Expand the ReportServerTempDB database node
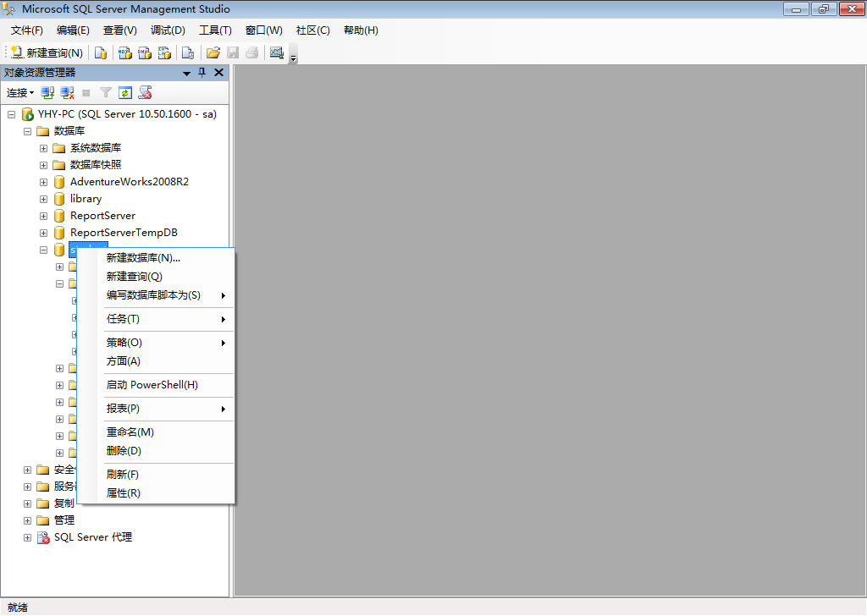Image resolution: width=867 pixels, height=616 pixels. (x=43, y=234)
